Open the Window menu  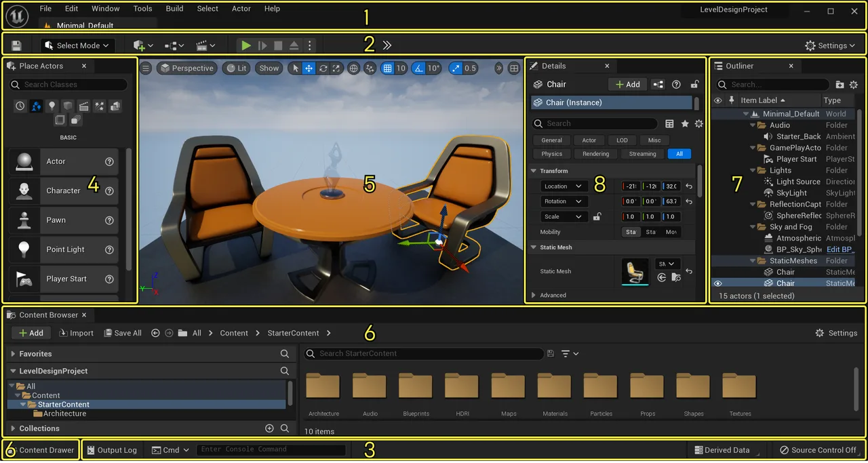[x=105, y=9]
